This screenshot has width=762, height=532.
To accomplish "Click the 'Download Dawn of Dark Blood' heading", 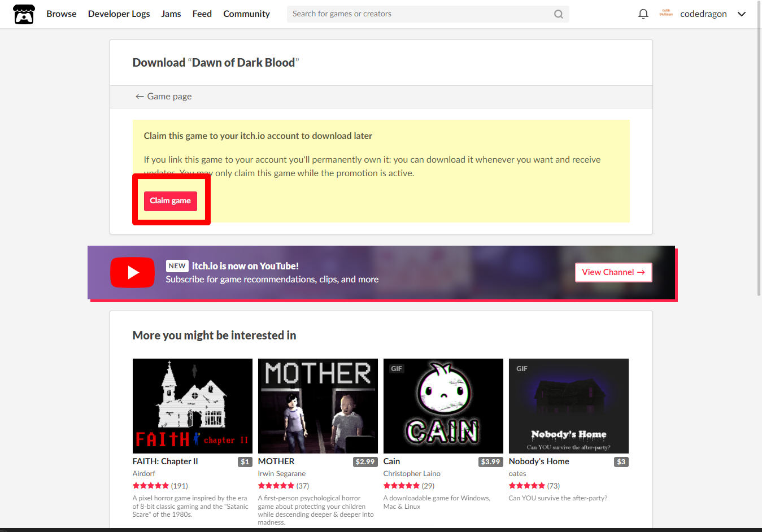I will [216, 63].
